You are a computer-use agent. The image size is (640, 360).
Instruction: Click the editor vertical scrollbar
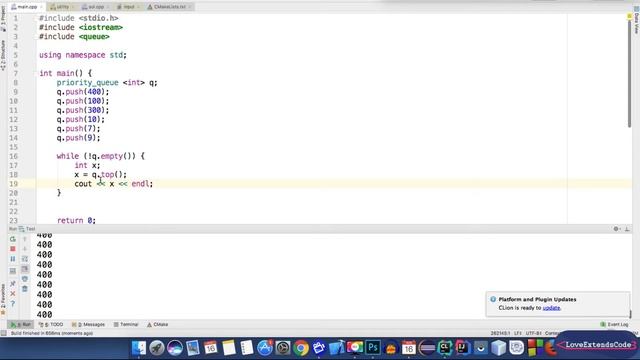629,73
